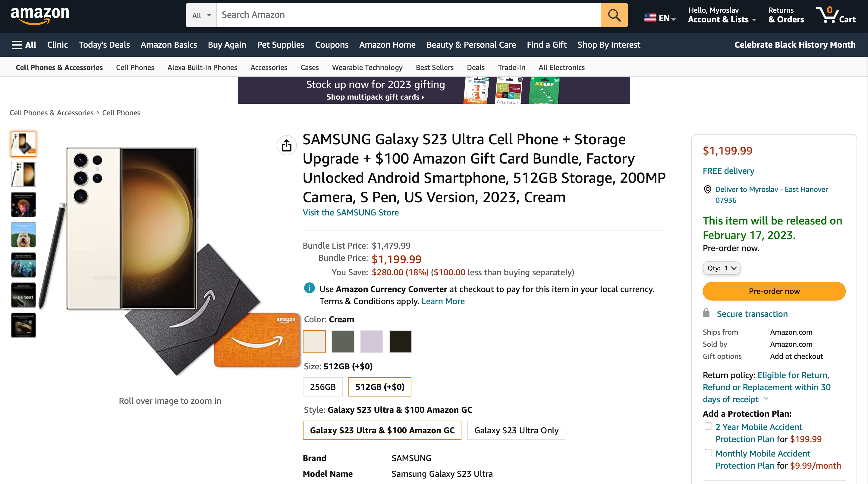The width and height of the screenshot is (868, 484).
Task: Click the delivery location pin icon
Action: click(x=707, y=189)
